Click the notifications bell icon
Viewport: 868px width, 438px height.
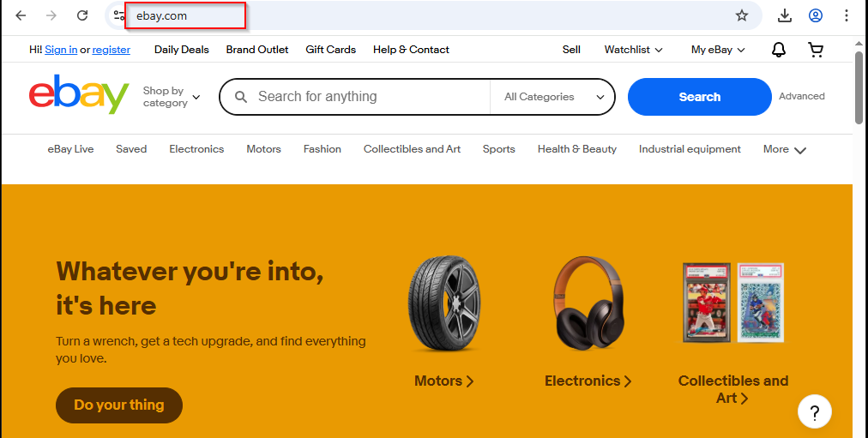click(779, 50)
